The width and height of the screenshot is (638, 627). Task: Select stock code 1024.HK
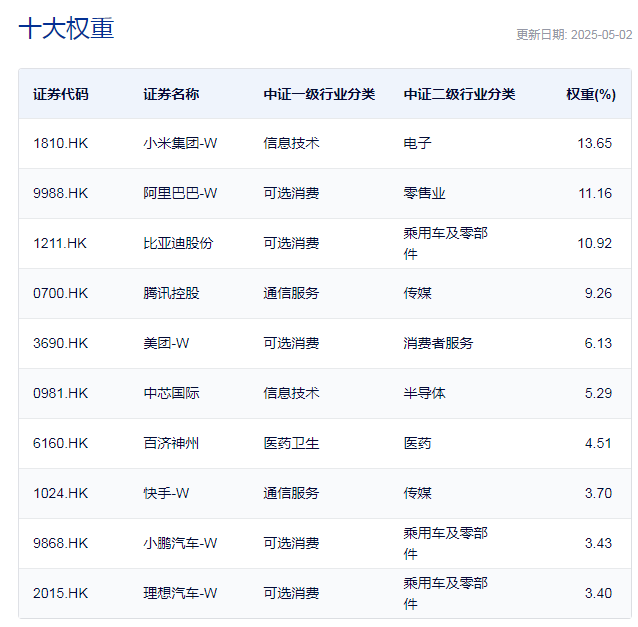pyautogui.click(x=61, y=494)
